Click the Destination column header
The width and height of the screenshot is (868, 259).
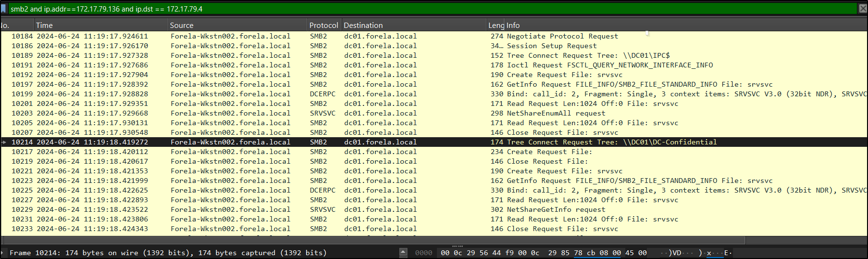point(363,25)
